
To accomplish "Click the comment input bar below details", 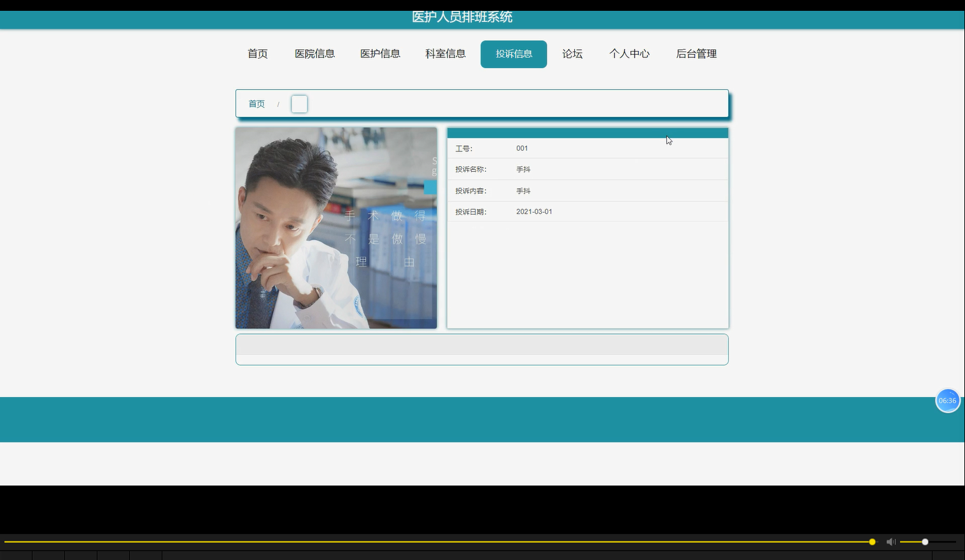I will pyautogui.click(x=482, y=344).
